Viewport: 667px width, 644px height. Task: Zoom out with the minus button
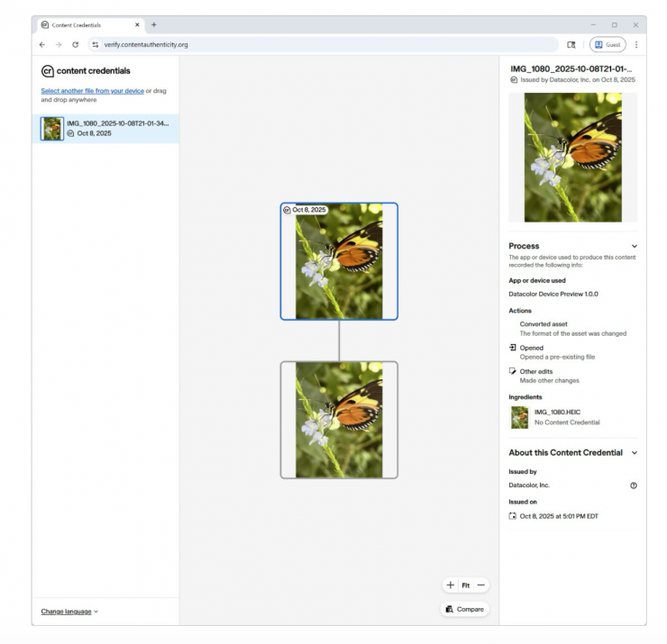481,585
